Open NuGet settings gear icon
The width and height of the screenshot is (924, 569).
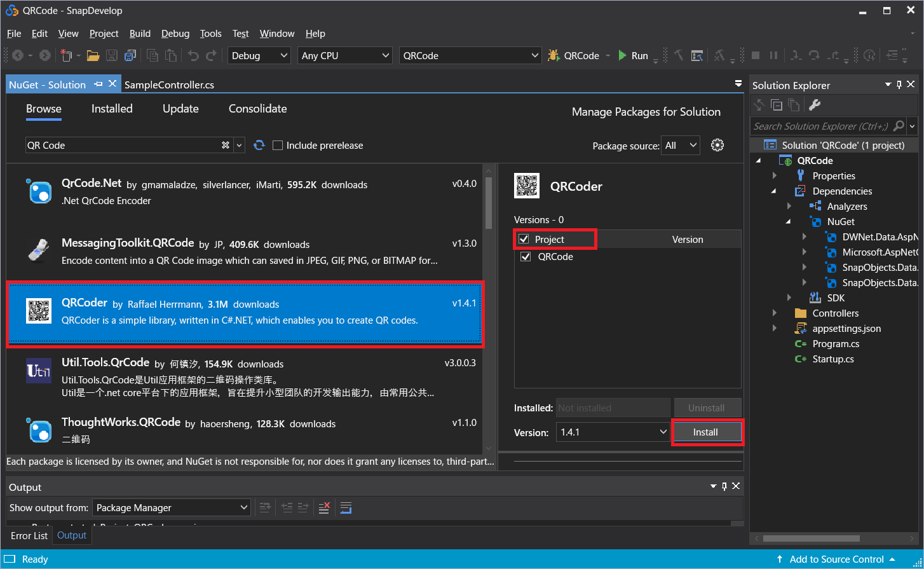(x=717, y=146)
